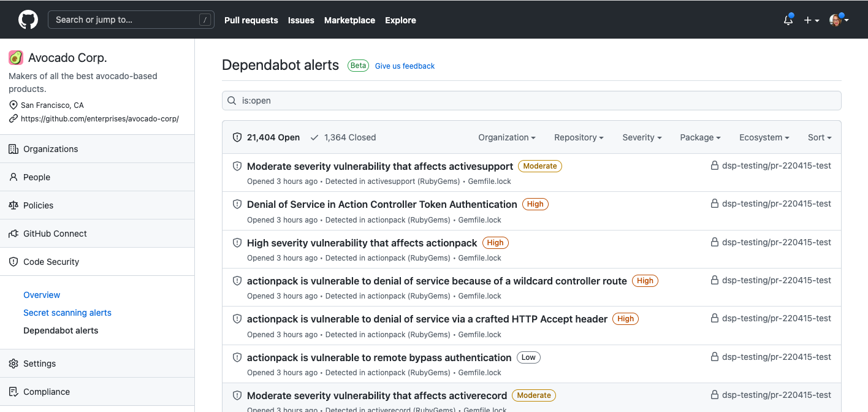Click the search magnifier icon in filter box

pos(232,101)
